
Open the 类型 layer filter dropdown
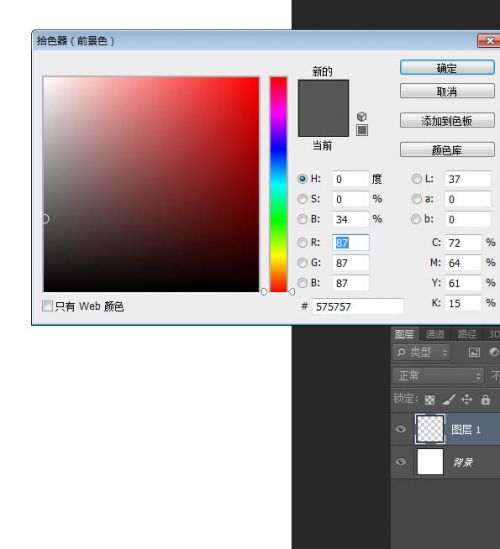click(x=422, y=352)
